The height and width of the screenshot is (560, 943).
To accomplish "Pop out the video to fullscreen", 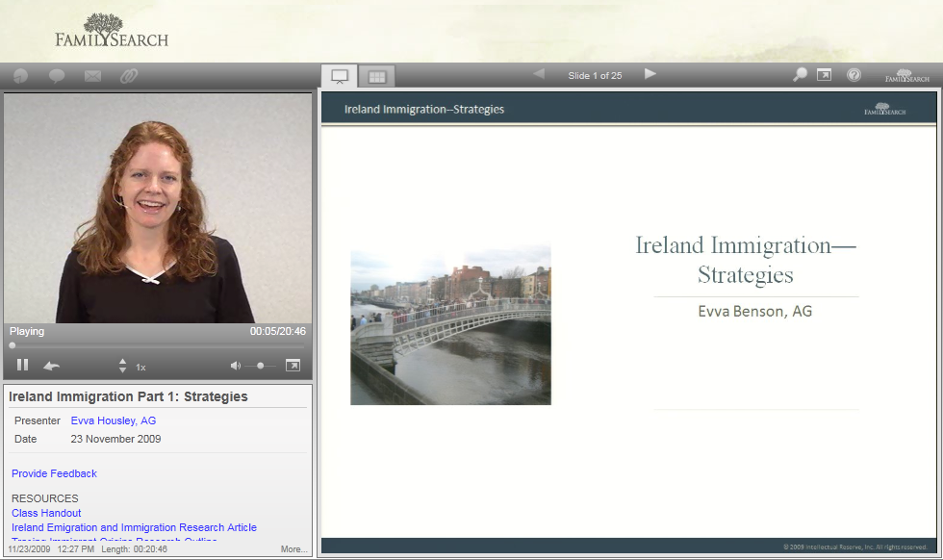I will click(x=293, y=366).
